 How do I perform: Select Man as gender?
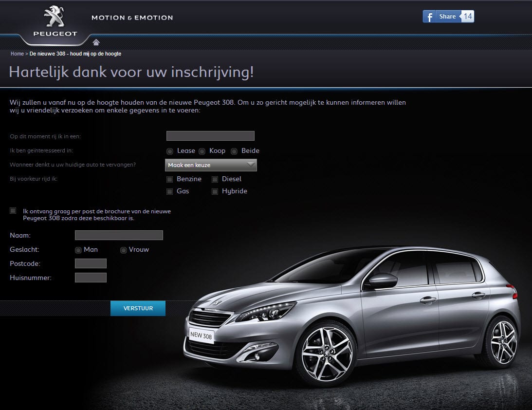(x=78, y=250)
